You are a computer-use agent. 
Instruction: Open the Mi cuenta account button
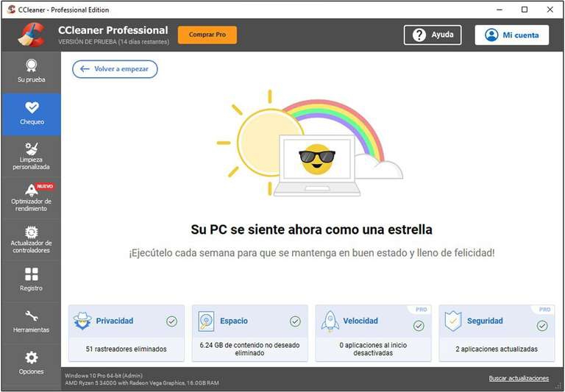[x=512, y=35]
